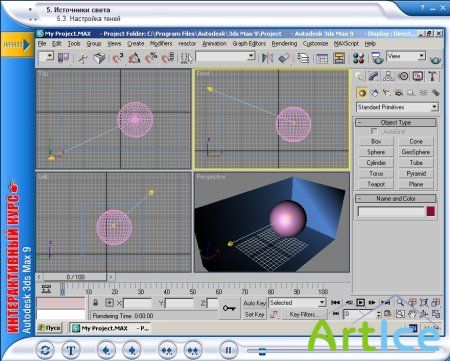Screen dimensions: 450x361
Task: Open the Standard Primitives dropdown
Action: pyautogui.click(x=397, y=107)
